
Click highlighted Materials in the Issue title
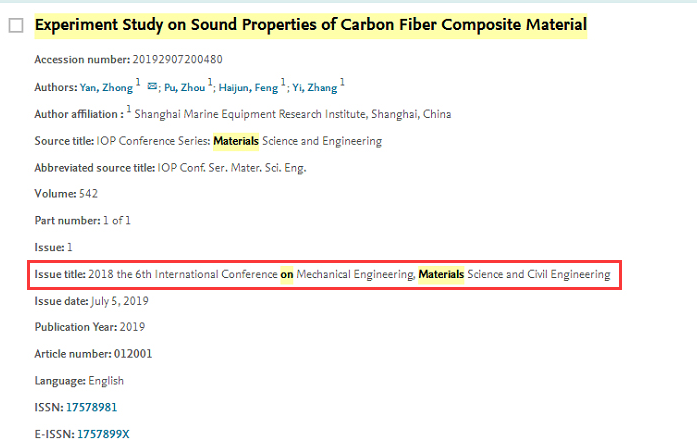coord(441,274)
